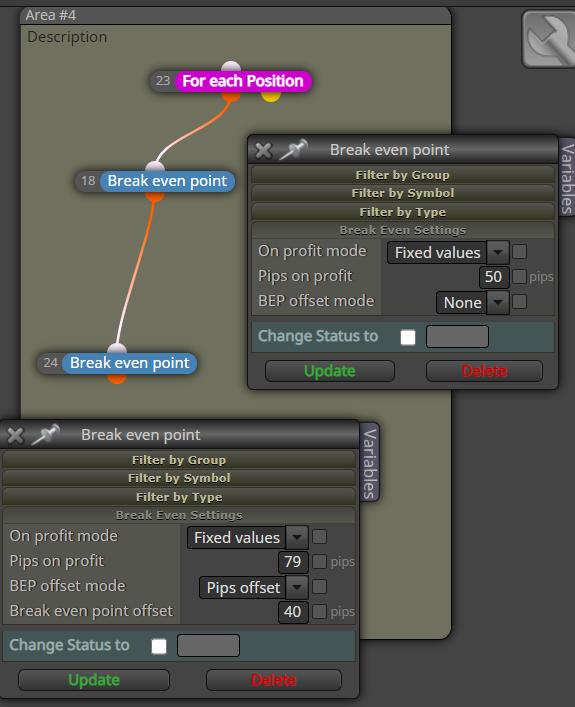
Task: Click the status color box in the upper panel
Action: tap(457, 337)
